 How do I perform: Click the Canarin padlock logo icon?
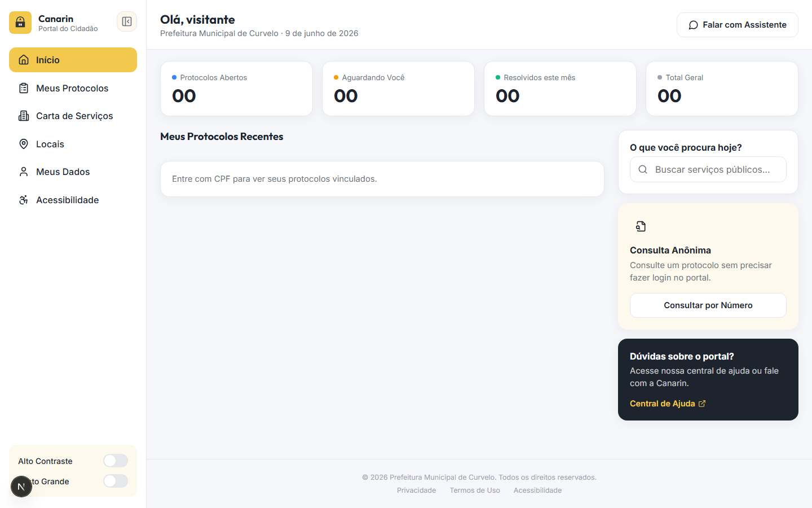tap(20, 23)
